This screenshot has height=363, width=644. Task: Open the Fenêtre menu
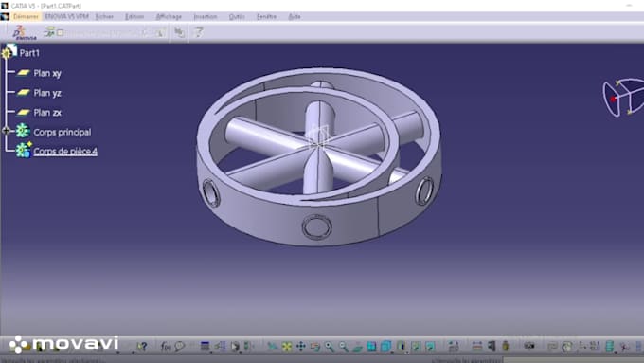click(266, 16)
